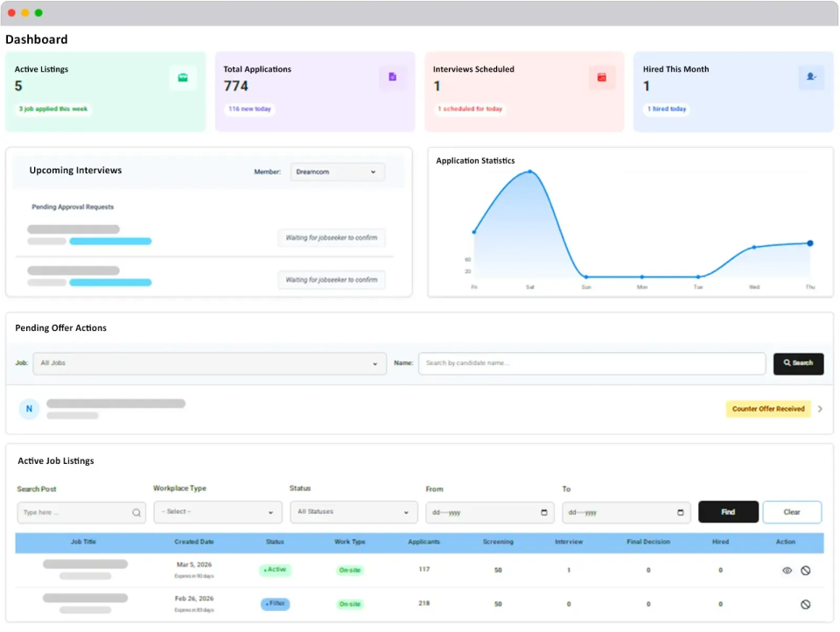Click the document icon on Total Applications card
Image resolution: width=840 pixels, height=632 pixels.
click(x=392, y=77)
